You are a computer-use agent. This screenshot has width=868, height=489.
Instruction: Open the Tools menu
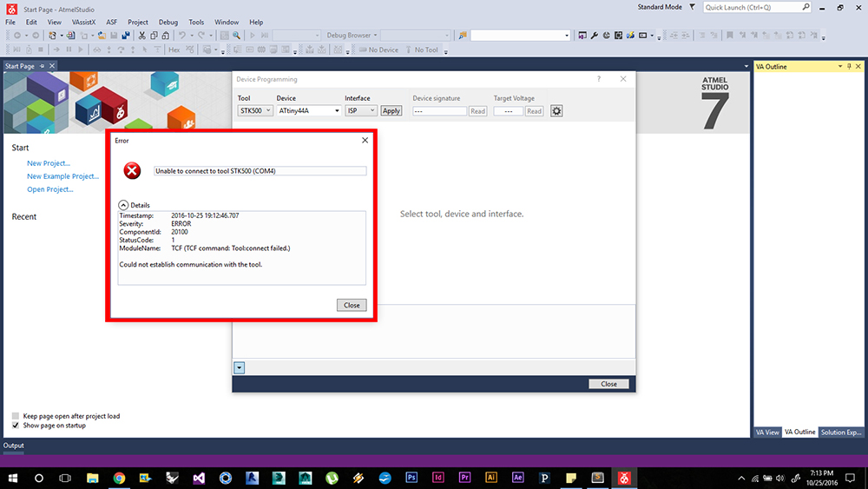point(196,23)
